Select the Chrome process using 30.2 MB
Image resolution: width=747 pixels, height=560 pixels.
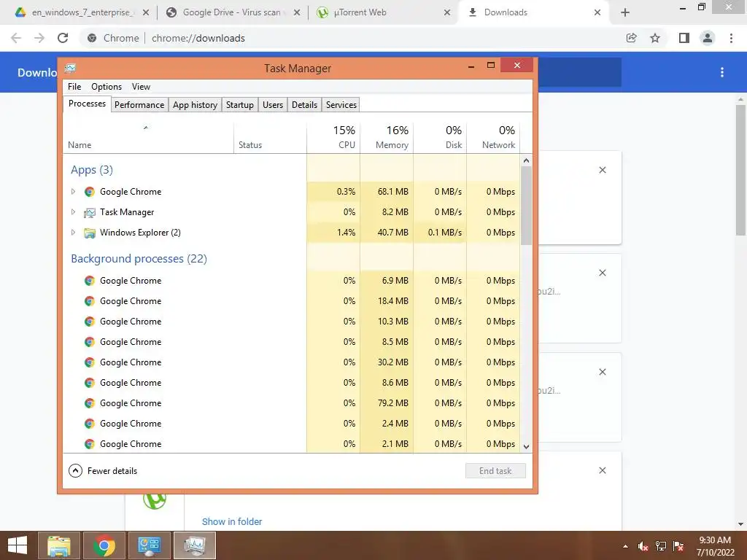pyautogui.click(x=292, y=362)
